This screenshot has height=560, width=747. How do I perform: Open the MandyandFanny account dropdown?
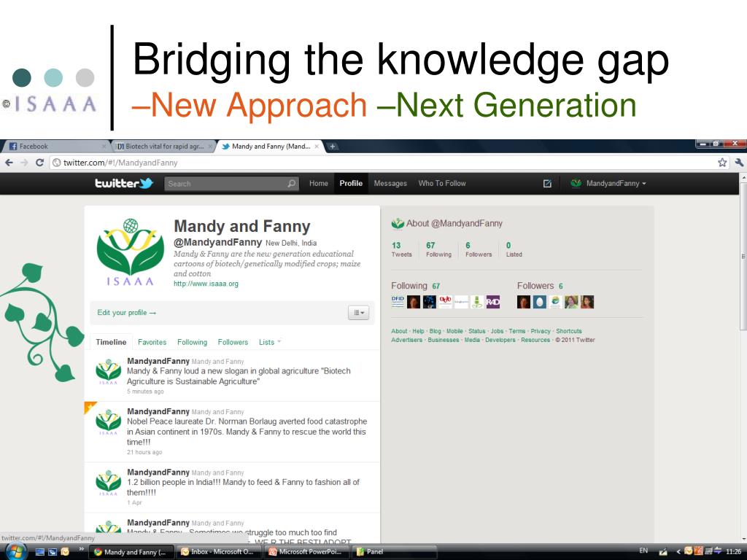click(x=609, y=183)
